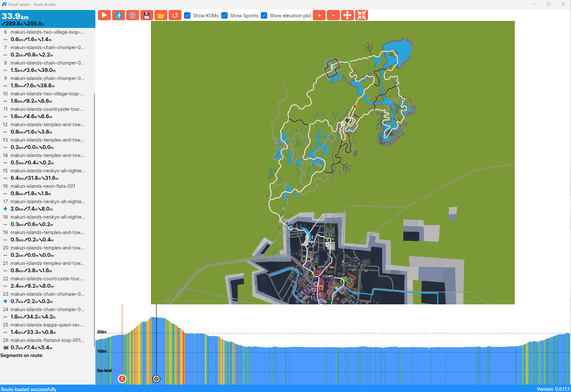Click the four-arrow pan map button
Image resolution: width=571 pixels, height=392 pixels.
[x=347, y=15]
